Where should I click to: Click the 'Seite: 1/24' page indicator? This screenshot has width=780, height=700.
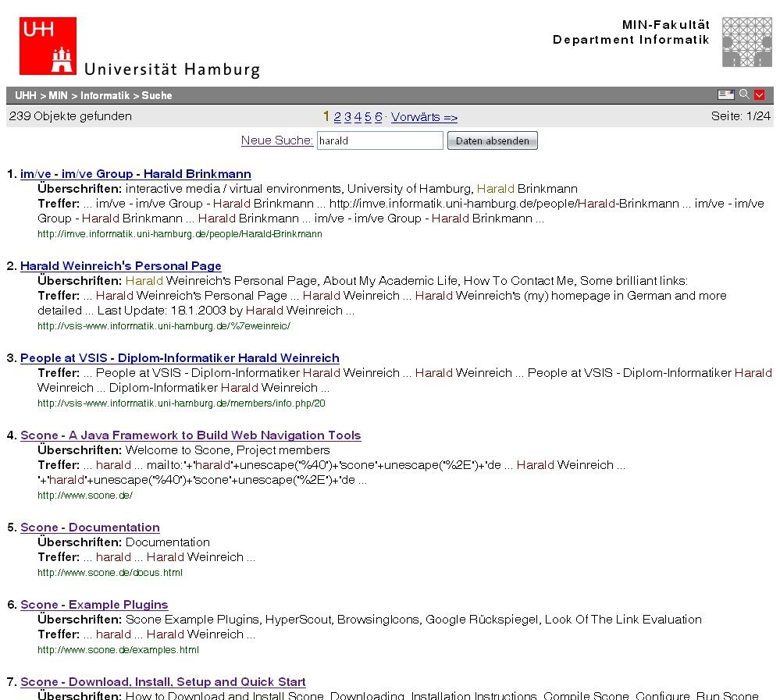[741, 116]
